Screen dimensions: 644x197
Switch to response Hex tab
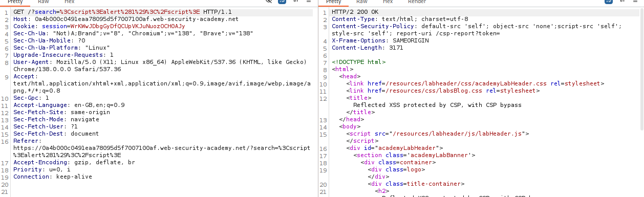pos(388,2)
